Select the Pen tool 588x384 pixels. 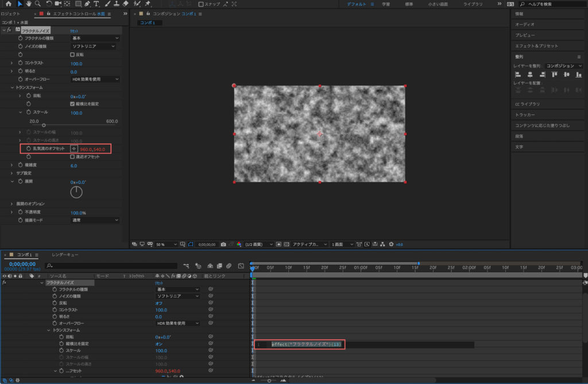click(x=87, y=4)
